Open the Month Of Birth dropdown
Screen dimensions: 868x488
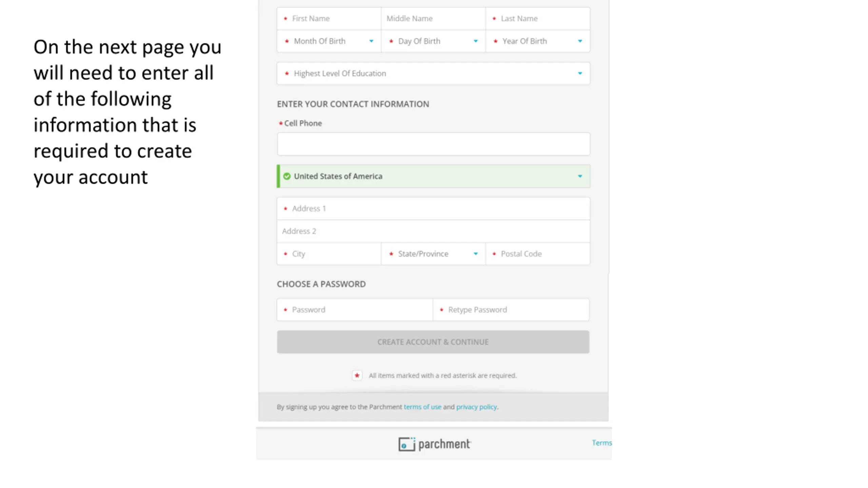click(329, 41)
